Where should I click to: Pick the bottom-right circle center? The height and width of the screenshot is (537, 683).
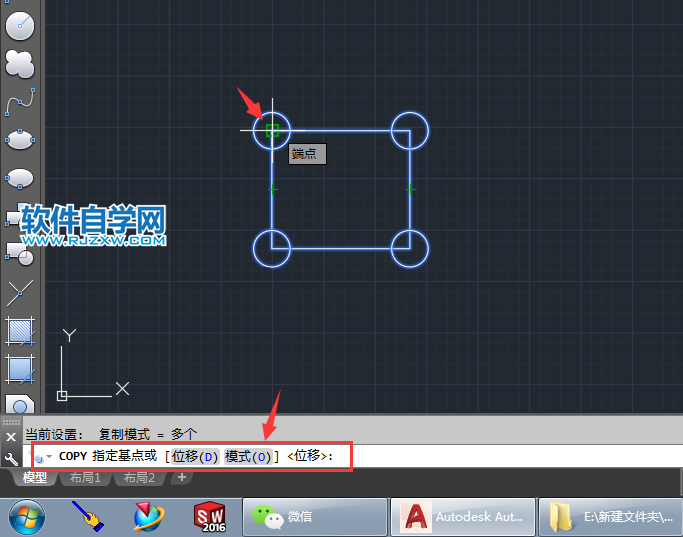pos(409,249)
